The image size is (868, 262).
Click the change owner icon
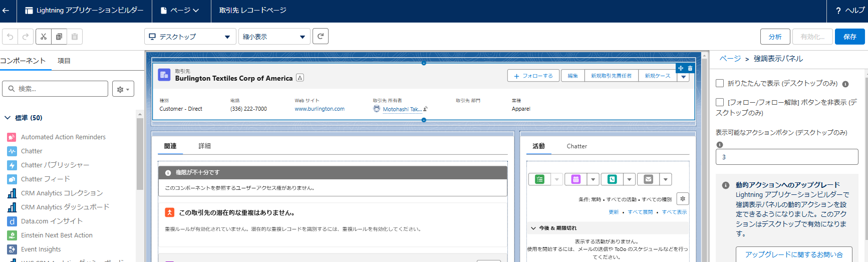[425, 109]
